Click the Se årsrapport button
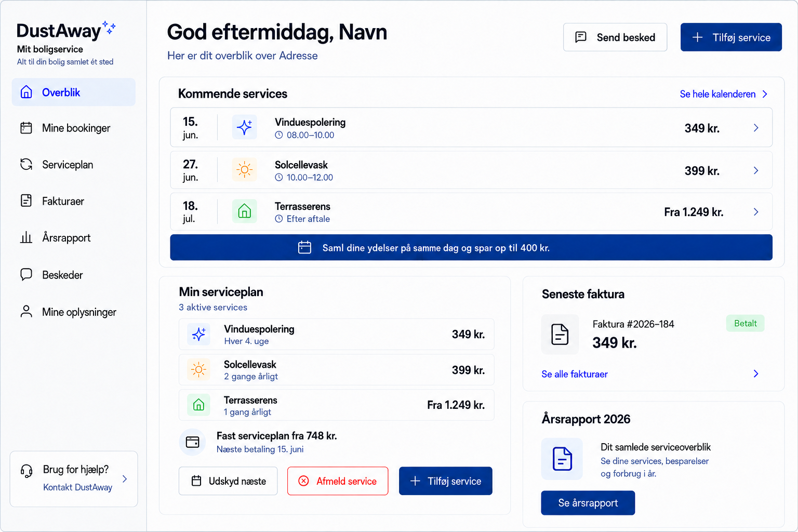 pyautogui.click(x=588, y=502)
